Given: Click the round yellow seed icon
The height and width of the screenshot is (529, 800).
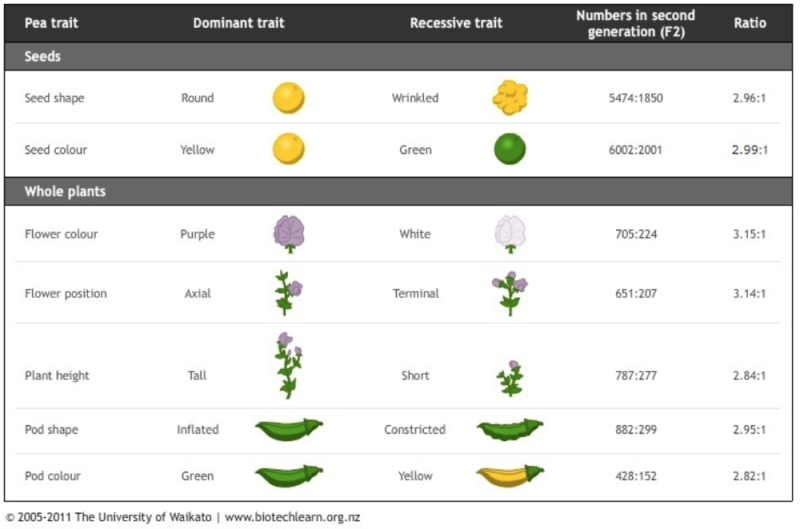Looking at the screenshot, I should point(288,98).
